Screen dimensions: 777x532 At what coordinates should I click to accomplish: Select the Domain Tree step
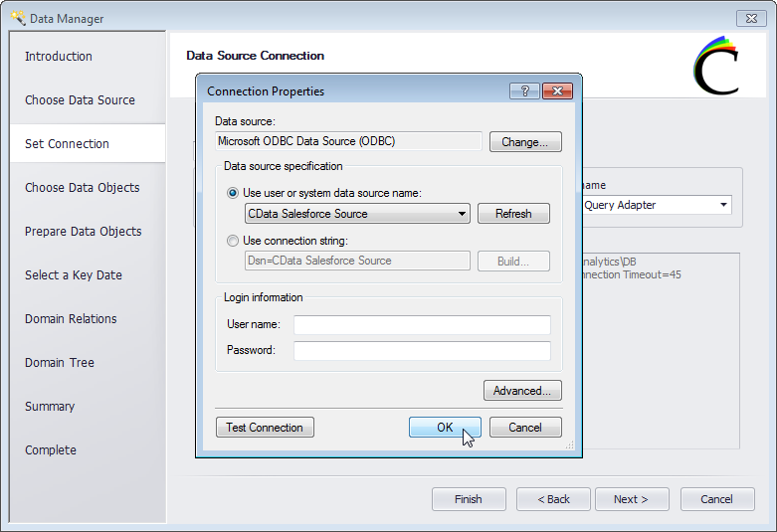tap(60, 363)
